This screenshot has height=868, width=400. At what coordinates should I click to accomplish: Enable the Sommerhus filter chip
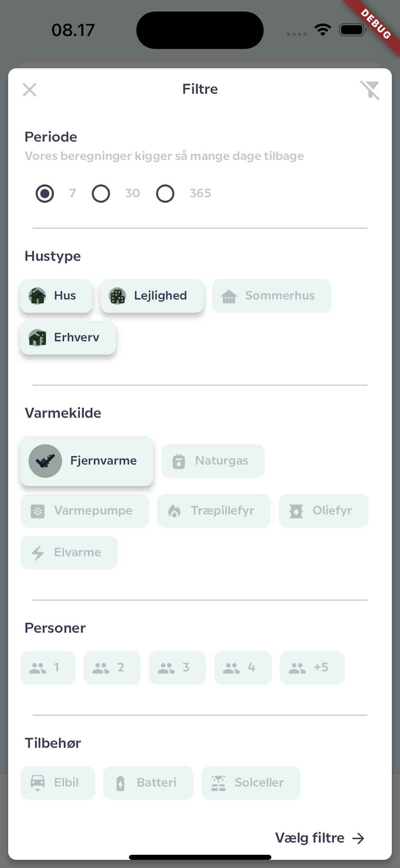pyautogui.click(x=272, y=296)
